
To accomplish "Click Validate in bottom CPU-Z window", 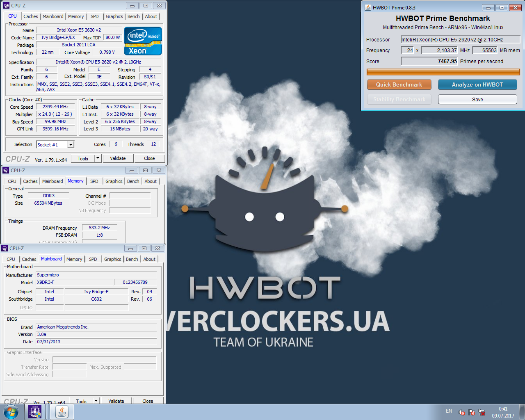I will click(x=116, y=401).
